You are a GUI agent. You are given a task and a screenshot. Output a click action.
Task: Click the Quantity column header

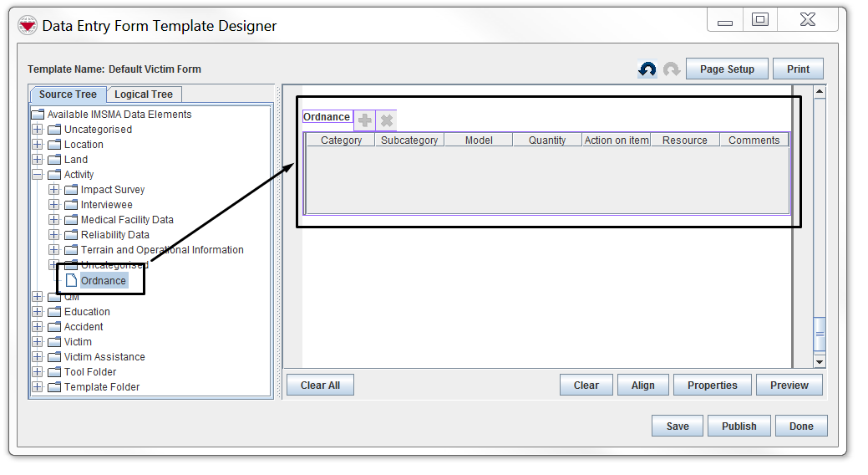click(547, 140)
